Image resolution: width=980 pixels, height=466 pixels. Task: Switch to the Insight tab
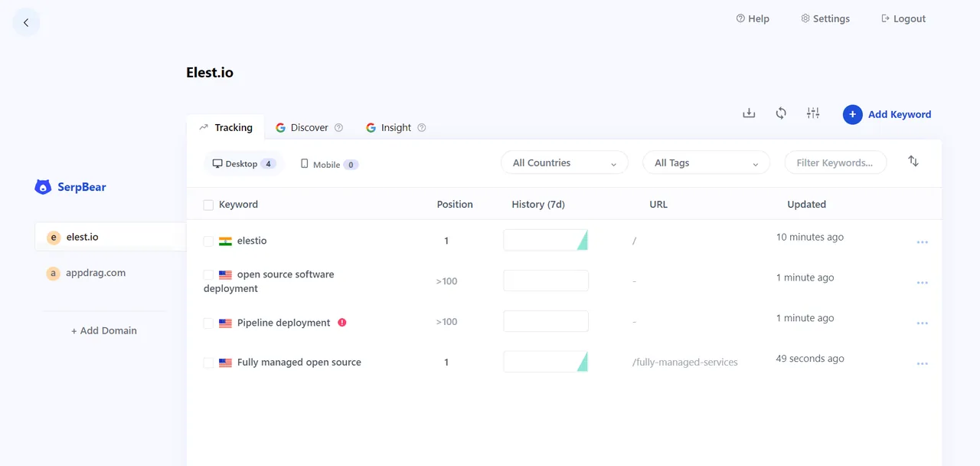point(389,127)
